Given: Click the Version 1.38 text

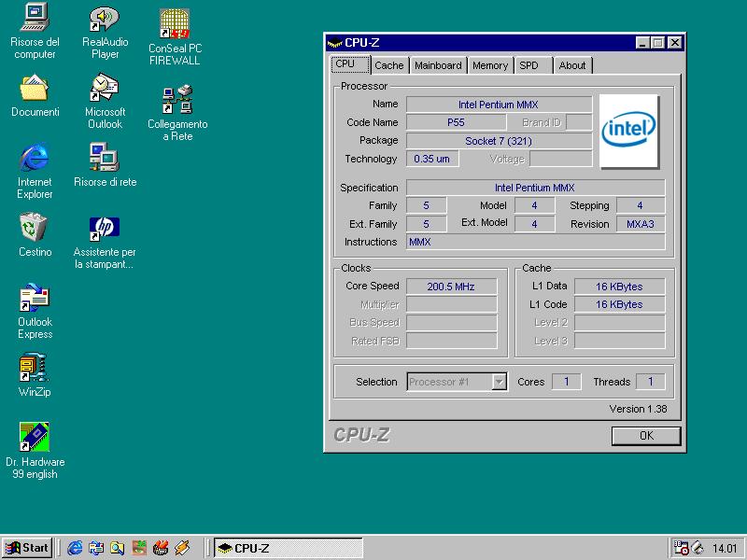Looking at the screenshot, I should click(x=638, y=409).
